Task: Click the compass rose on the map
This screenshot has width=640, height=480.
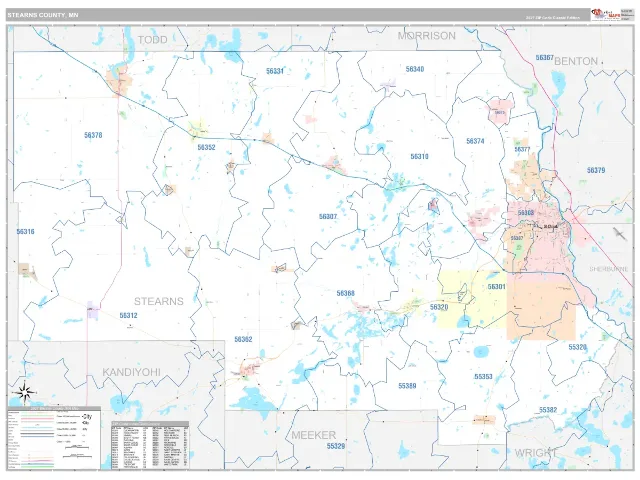Action: click(x=24, y=393)
